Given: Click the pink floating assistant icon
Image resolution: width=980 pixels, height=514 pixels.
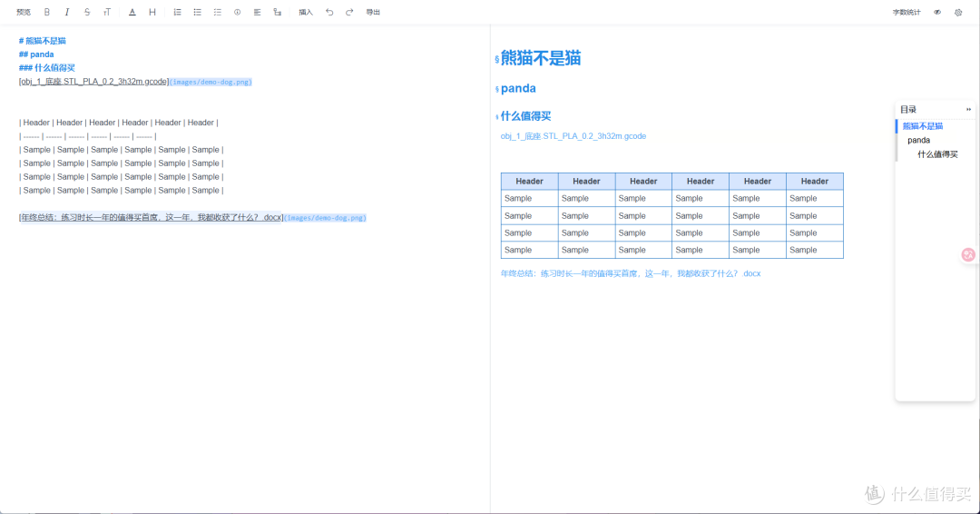Looking at the screenshot, I should tap(968, 254).
